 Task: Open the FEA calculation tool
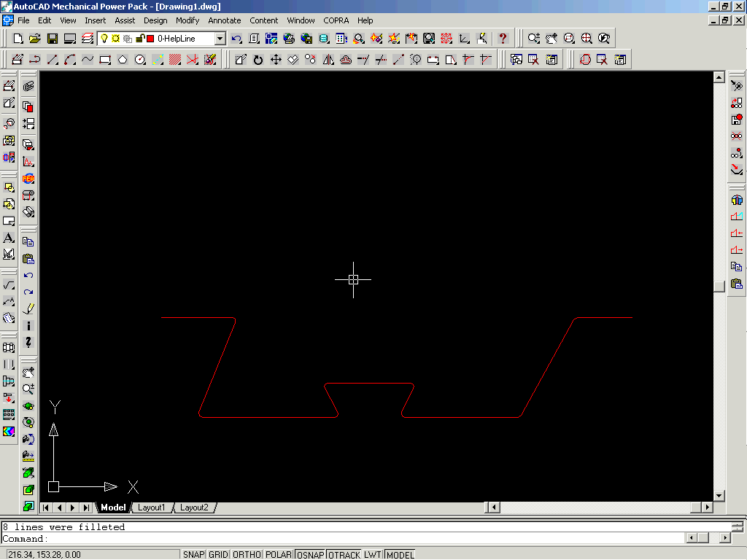28,179
